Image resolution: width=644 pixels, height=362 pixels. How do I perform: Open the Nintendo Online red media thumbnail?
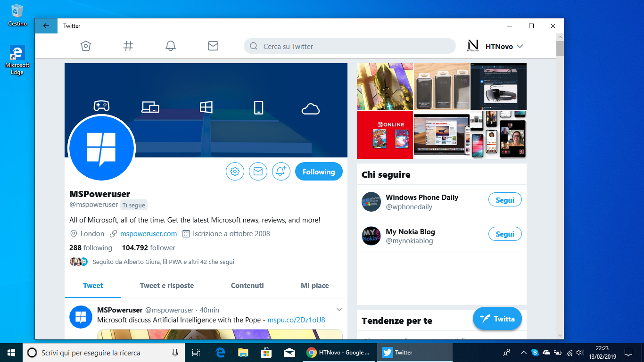pos(385,135)
